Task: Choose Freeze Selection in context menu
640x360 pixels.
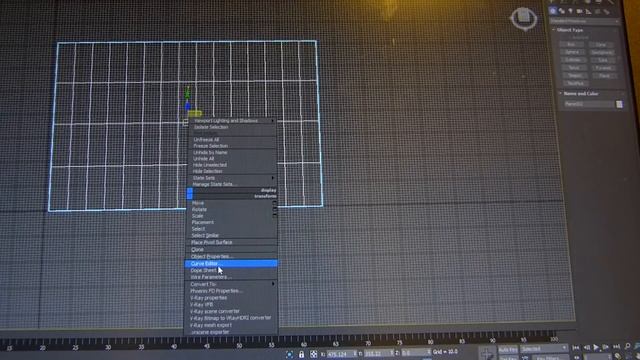Action: pyautogui.click(x=233, y=146)
